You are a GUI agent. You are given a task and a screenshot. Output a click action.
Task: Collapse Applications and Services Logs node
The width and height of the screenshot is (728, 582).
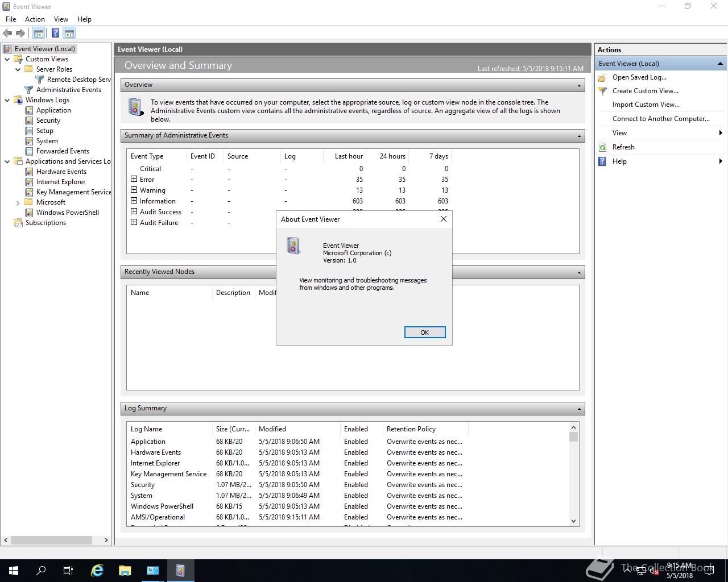click(7, 161)
